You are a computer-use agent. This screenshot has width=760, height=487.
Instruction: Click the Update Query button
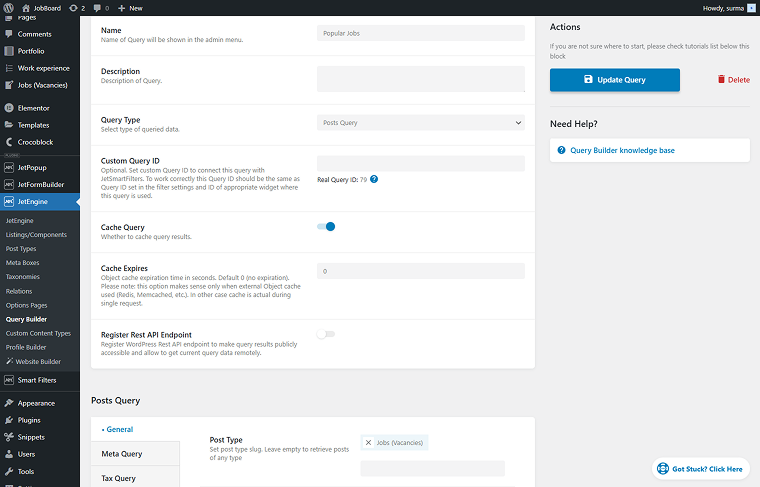point(615,80)
